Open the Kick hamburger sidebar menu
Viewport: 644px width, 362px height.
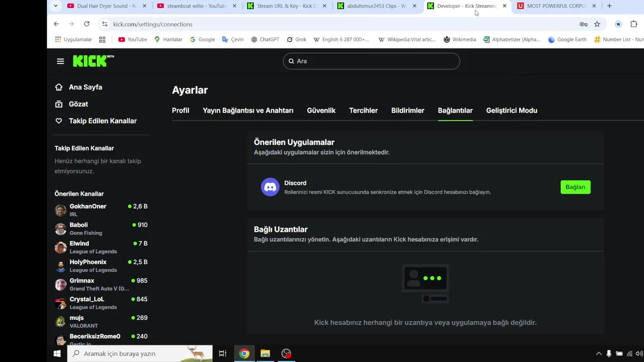[x=60, y=61]
